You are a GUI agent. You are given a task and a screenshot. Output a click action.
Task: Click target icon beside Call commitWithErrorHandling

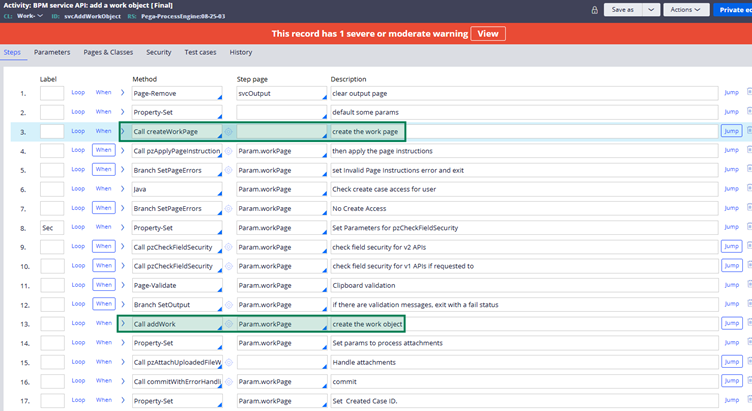click(x=227, y=382)
